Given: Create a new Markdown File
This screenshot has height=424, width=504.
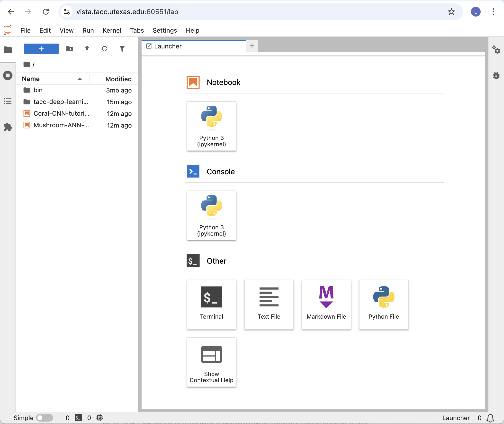Looking at the screenshot, I should pos(326,305).
